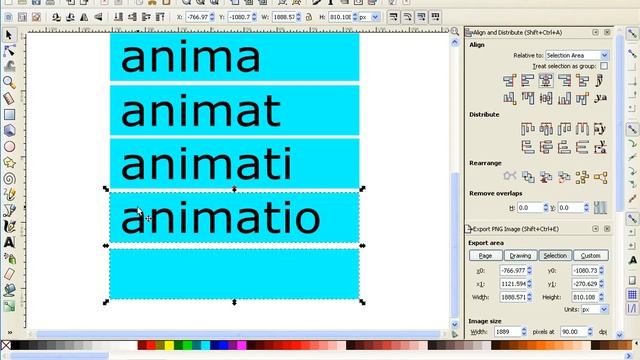640x360 pixels.
Task: Click the X coordinate input field
Action: (198, 17)
